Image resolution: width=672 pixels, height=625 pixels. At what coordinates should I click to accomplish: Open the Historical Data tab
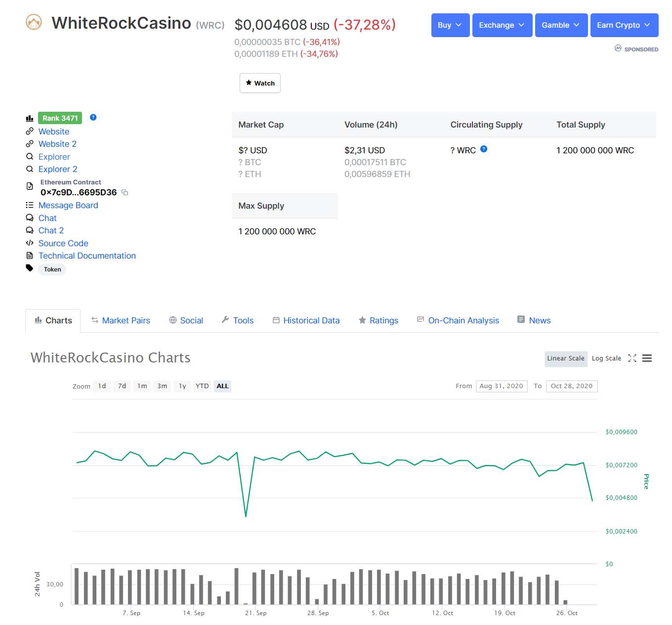tap(306, 320)
